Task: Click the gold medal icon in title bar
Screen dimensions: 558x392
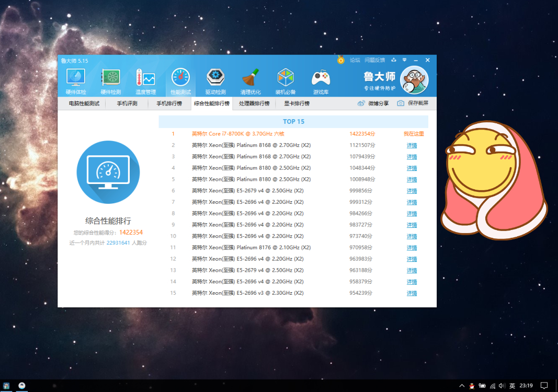Action: pyautogui.click(x=340, y=60)
